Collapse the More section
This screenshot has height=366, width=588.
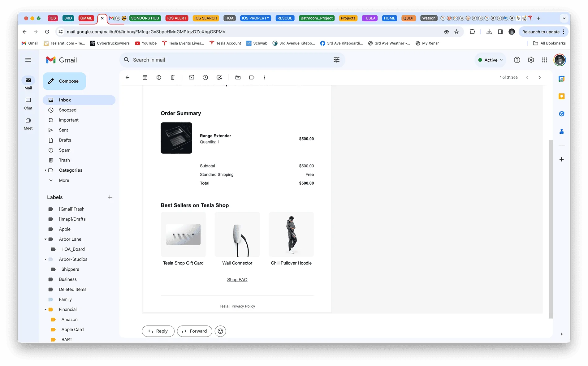click(51, 180)
